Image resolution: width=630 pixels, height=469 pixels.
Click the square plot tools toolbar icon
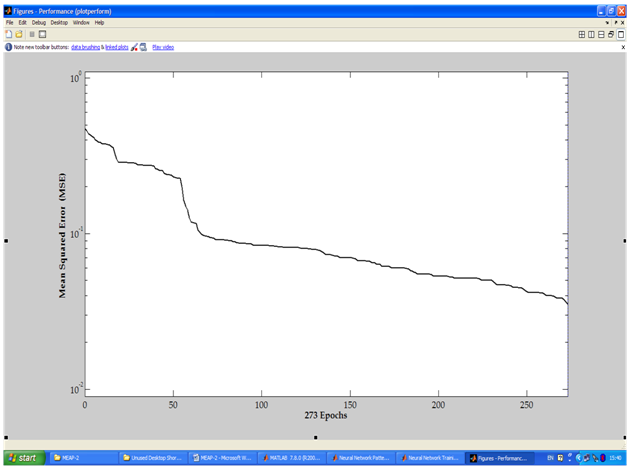(x=42, y=34)
